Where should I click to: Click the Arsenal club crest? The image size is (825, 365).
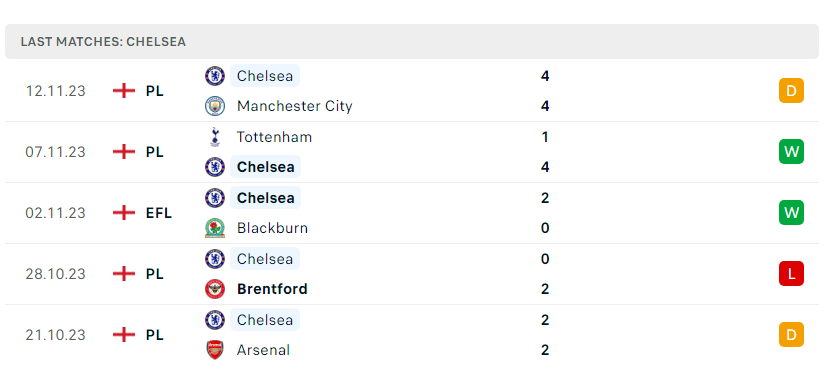tap(215, 350)
